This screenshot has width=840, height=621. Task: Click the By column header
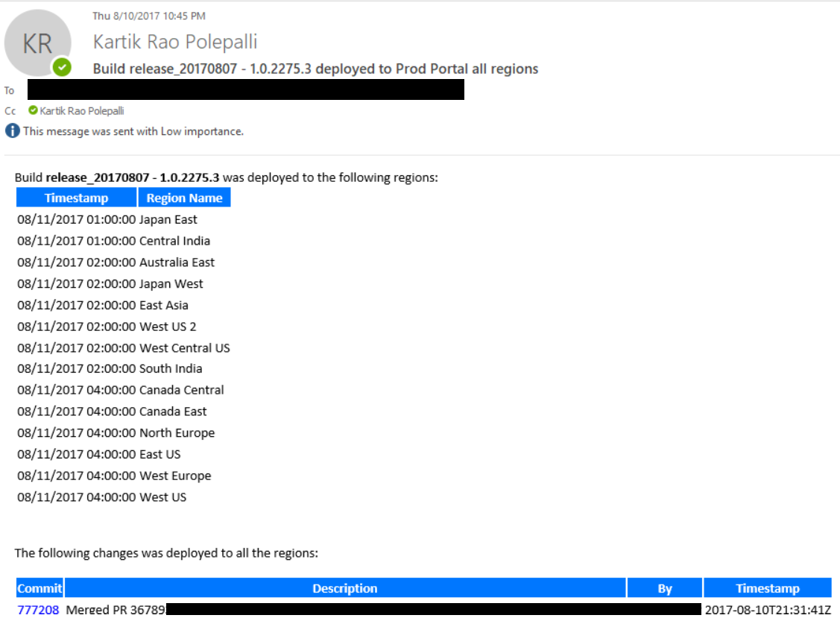665,588
